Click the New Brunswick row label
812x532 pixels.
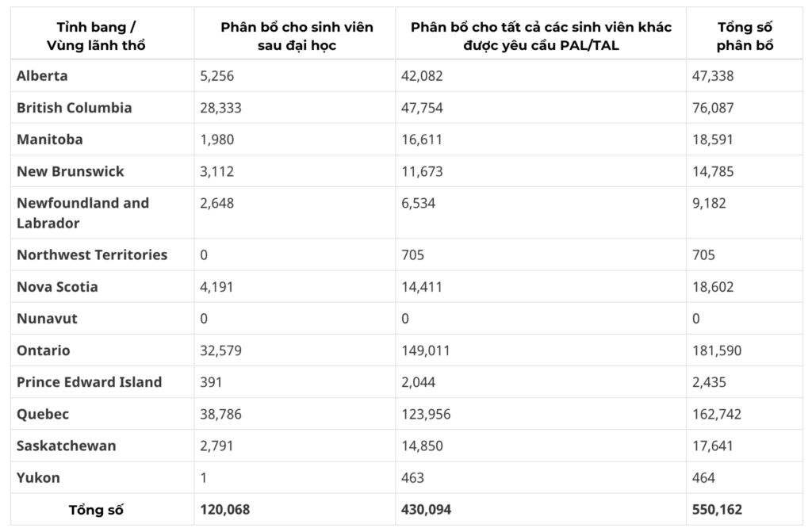(x=71, y=171)
